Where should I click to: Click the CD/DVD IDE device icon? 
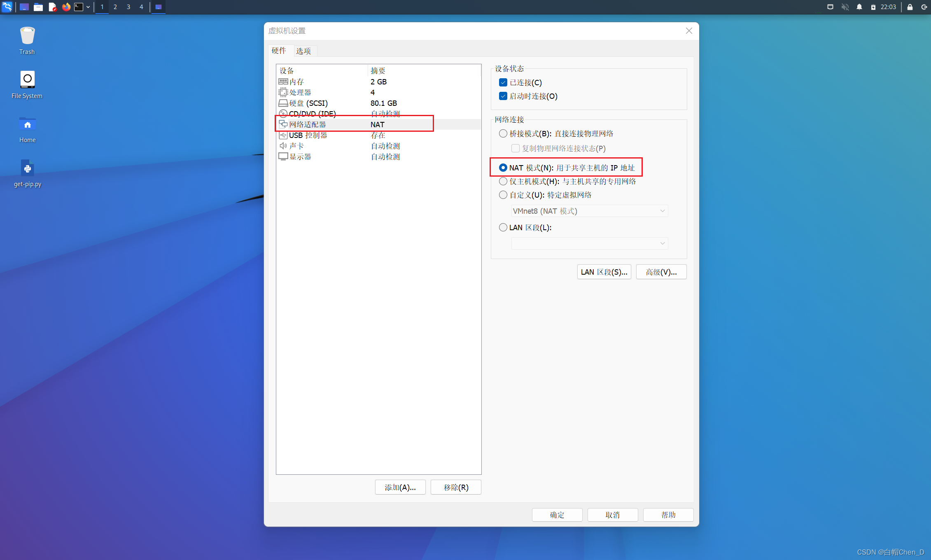pos(283,114)
